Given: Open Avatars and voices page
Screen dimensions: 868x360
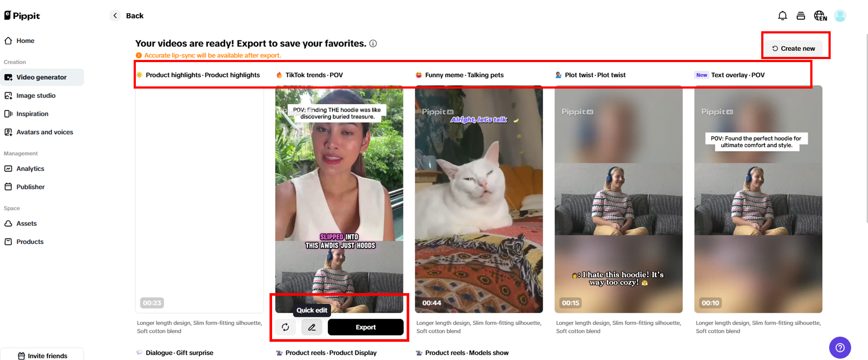Looking at the screenshot, I should tap(44, 132).
